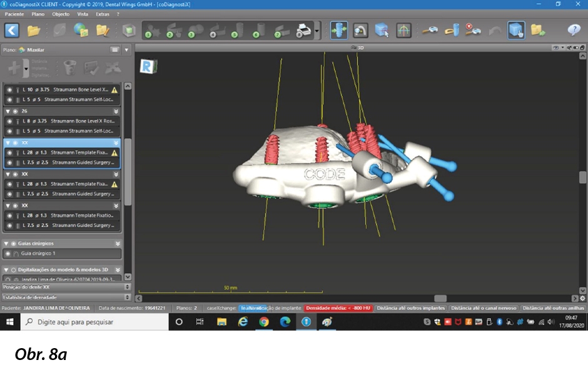Click the cube with cursor selection tool

pyautogui.click(x=382, y=31)
